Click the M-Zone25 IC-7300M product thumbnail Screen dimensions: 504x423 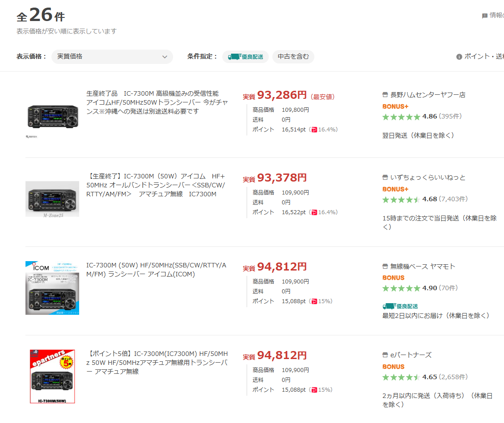click(52, 199)
